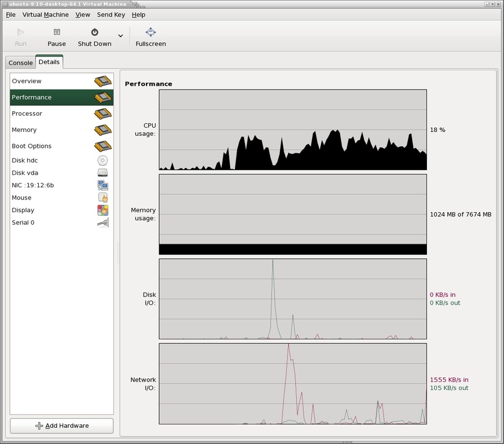This screenshot has height=444, width=504.
Task: Select Memory in the hardware list
Action: coord(24,130)
